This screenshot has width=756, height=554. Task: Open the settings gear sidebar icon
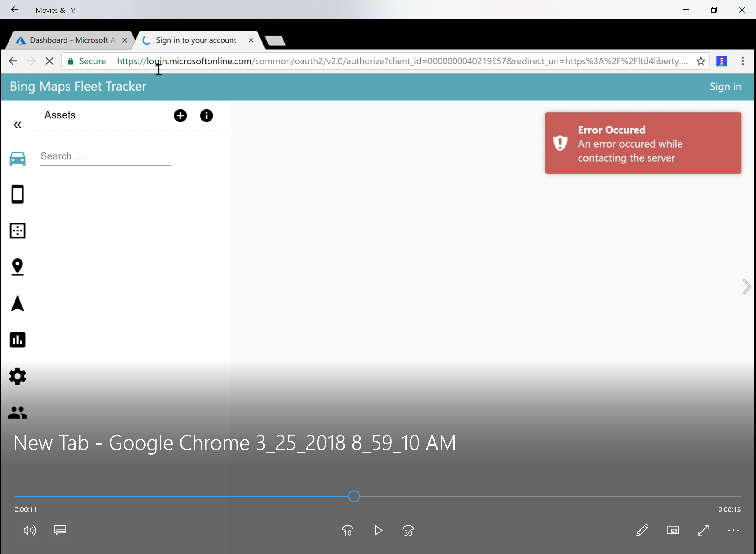(x=17, y=376)
